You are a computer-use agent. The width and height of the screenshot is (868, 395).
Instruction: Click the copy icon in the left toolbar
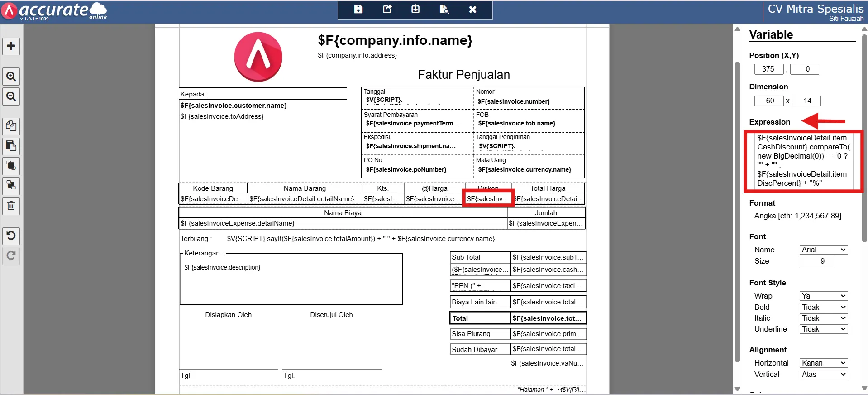[x=11, y=126]
